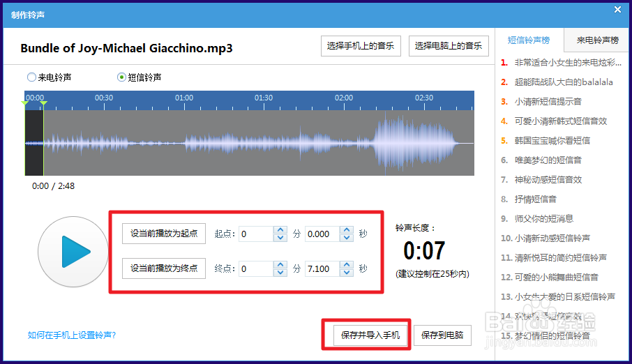Click the 起点 seconds field showing 0.000
632x364 pixels.
[322, 234]
